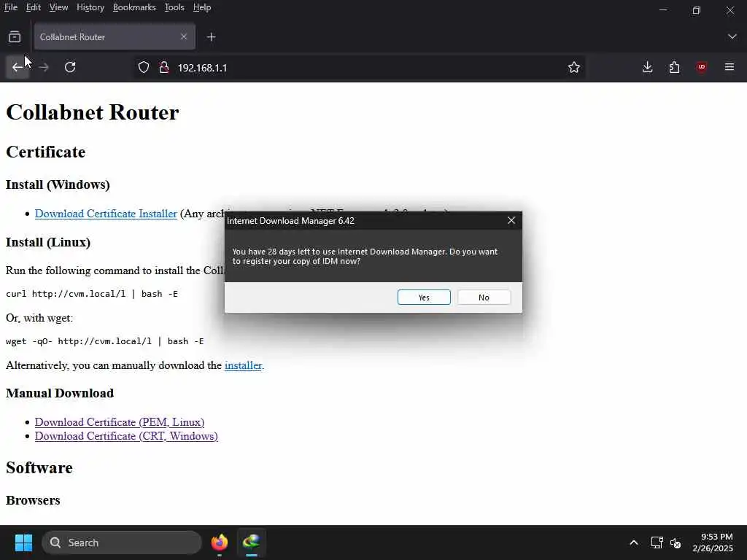Click the Install (Linux) heading
Screen dimensions: 747x560
click(48, 242)
